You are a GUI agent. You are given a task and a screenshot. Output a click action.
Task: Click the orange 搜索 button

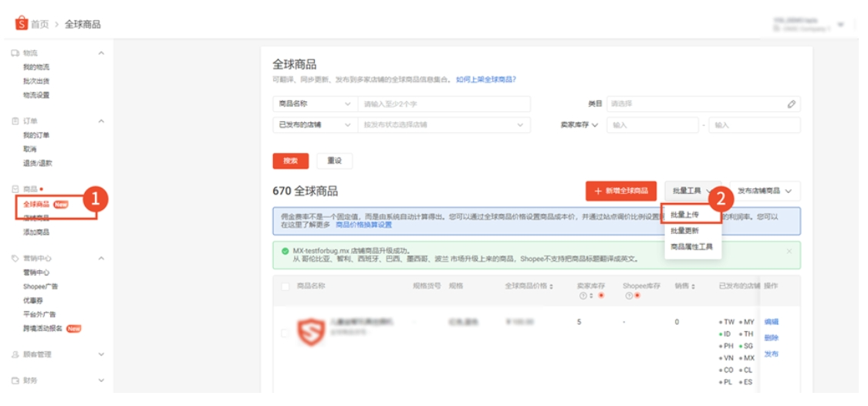(290, 161)
